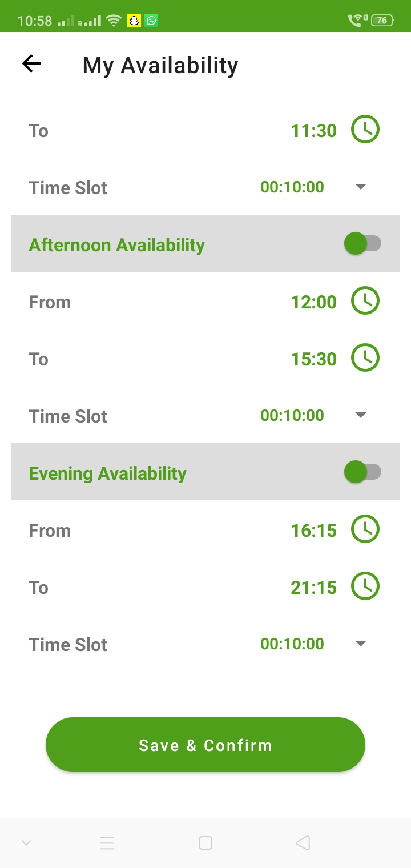Expand the evening Time Slot dropdown arrow
Image resolution: width=411 pixels, height=868 pixels.
point(360,644)
